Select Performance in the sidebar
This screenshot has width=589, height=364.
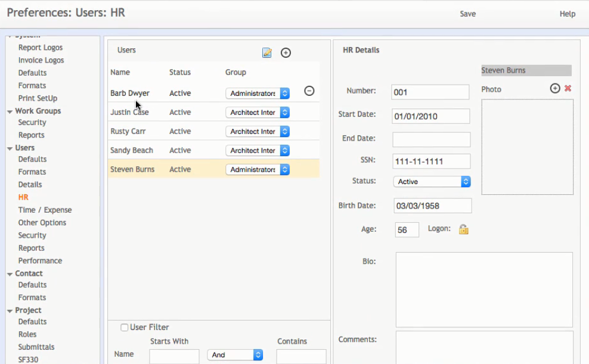point(40,260)
